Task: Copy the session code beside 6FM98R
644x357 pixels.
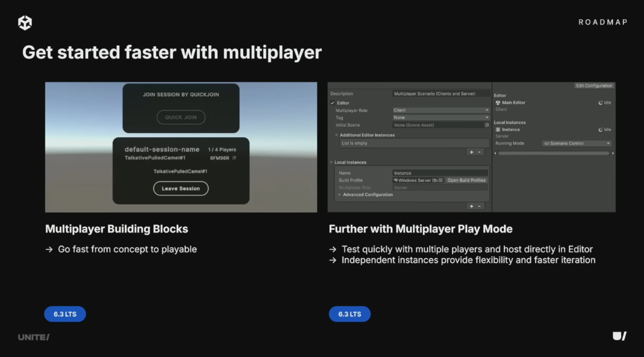Action: pos(234,158)
